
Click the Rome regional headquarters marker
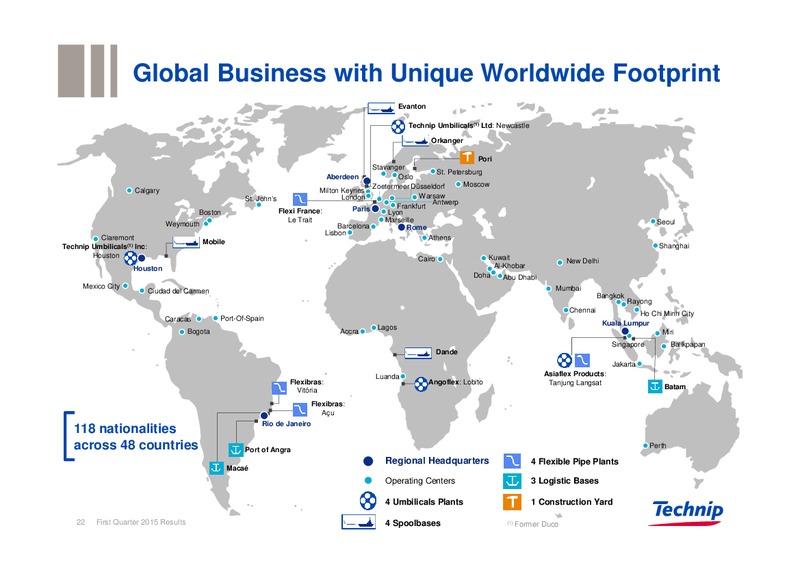(401, 227)
